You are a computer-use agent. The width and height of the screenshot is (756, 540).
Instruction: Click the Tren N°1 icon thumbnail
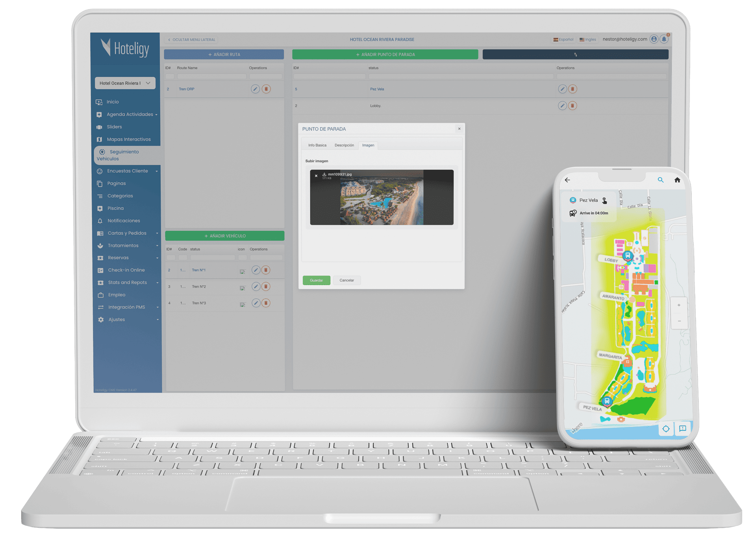point(243,271)
